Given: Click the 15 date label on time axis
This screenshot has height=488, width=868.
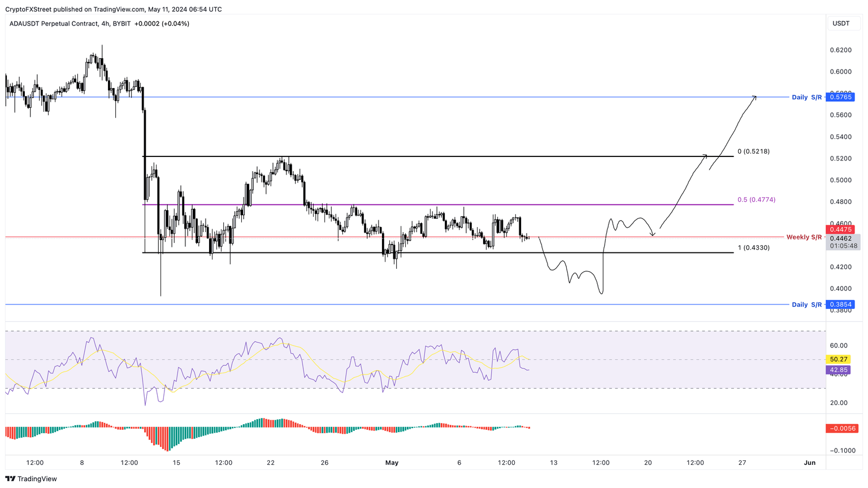Looking at the screenshot, I should pos(176,463).
